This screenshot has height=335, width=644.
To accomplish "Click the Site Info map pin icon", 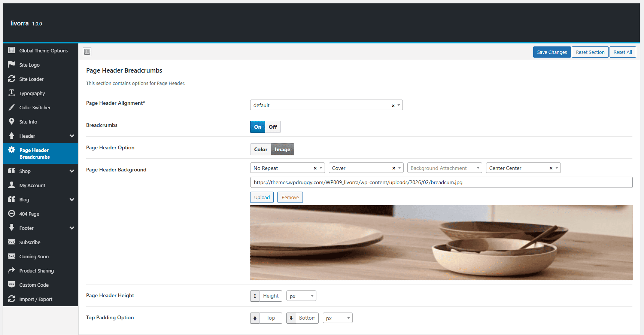I will pos(12,121).
